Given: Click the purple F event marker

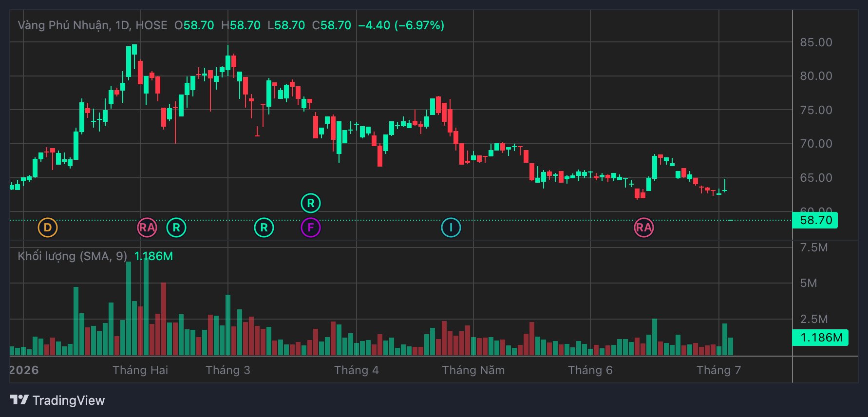Looking at the screenshot, I should pos(311,227).
